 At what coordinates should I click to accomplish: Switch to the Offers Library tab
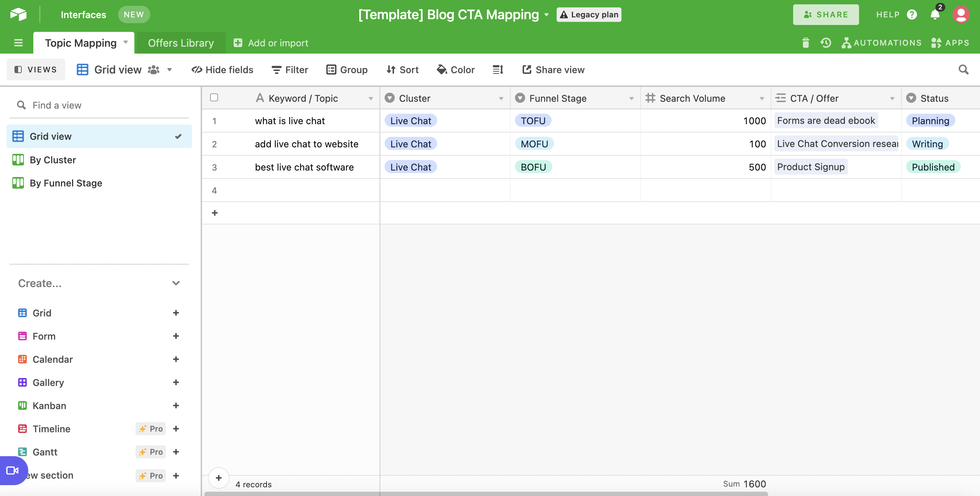click(x=181, y=43)
